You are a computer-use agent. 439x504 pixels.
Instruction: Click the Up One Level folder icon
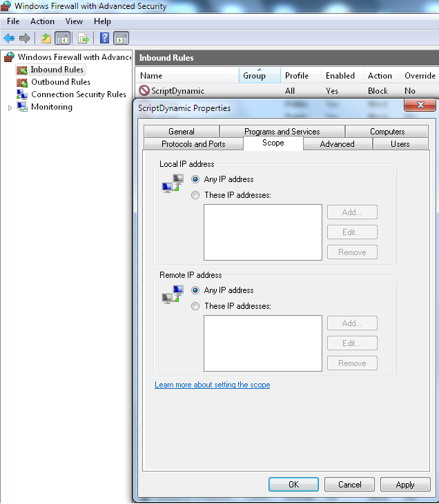pos(46,38)
